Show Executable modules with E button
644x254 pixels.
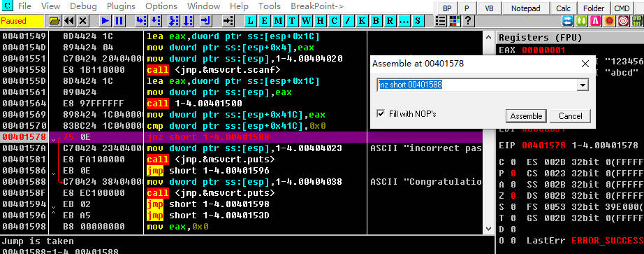tap(265, 20)
